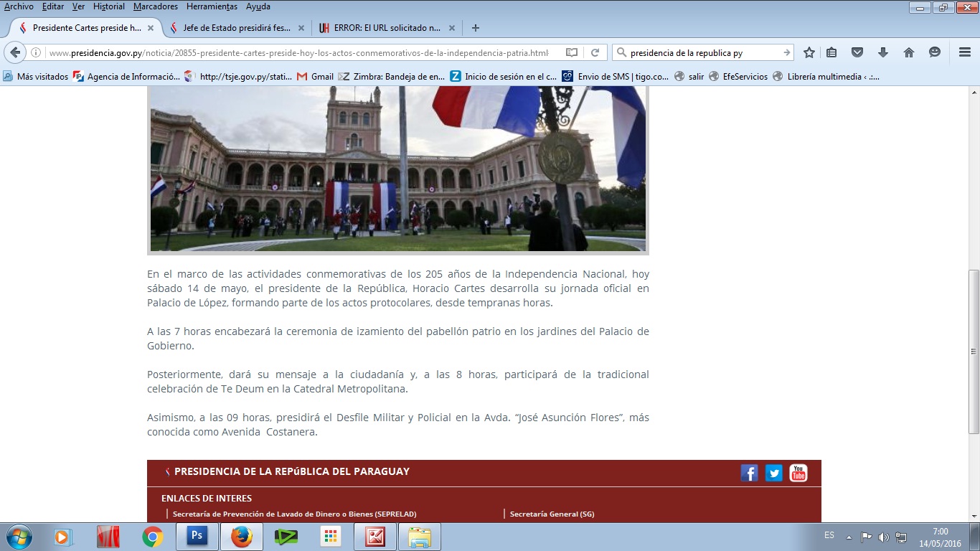Open Action Center flag in system tray
The height and width of the screenshot is (551, 980).
click(x=866, y=537)
